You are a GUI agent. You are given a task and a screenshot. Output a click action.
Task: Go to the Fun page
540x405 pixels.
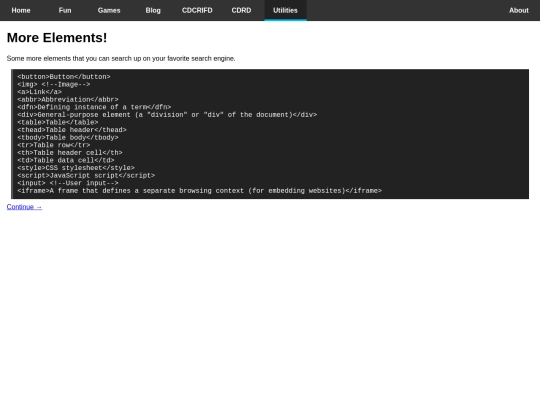tap(65, 10)
